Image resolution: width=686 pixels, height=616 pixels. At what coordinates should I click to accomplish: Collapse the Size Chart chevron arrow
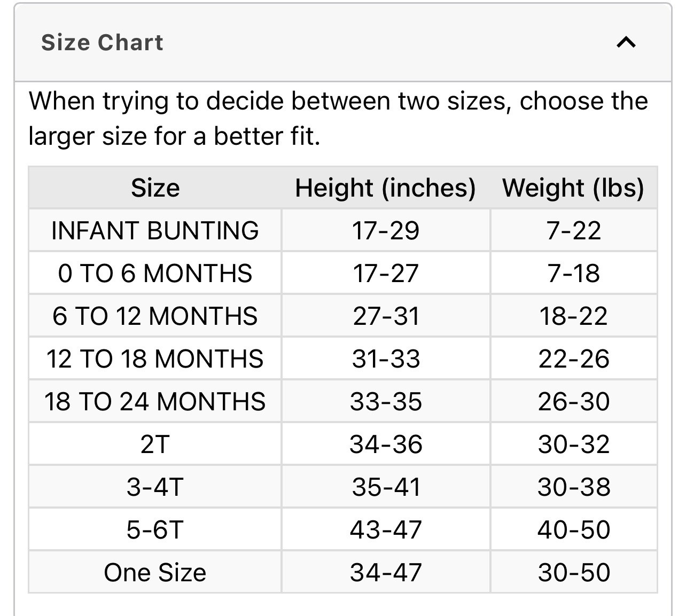coord(626,42)
